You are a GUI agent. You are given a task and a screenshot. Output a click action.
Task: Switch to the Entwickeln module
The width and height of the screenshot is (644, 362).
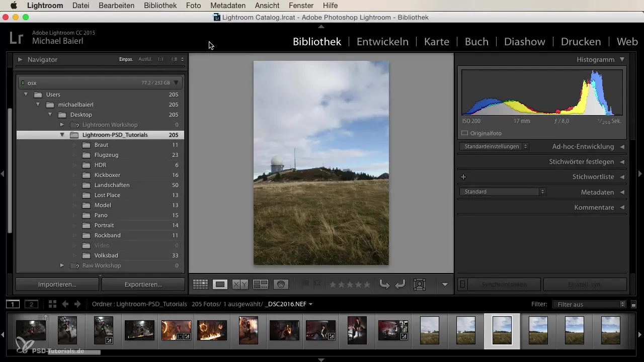click(382, 42)
